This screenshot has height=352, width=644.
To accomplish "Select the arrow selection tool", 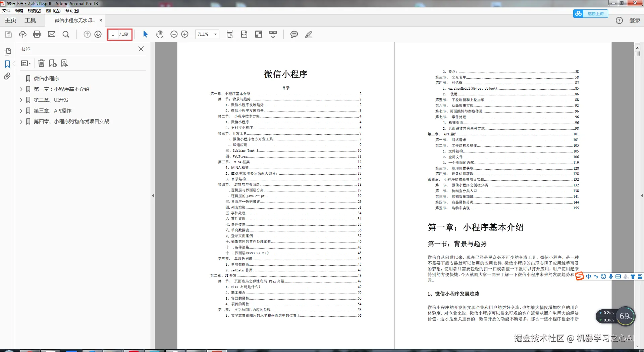I will tap(145, 34).
